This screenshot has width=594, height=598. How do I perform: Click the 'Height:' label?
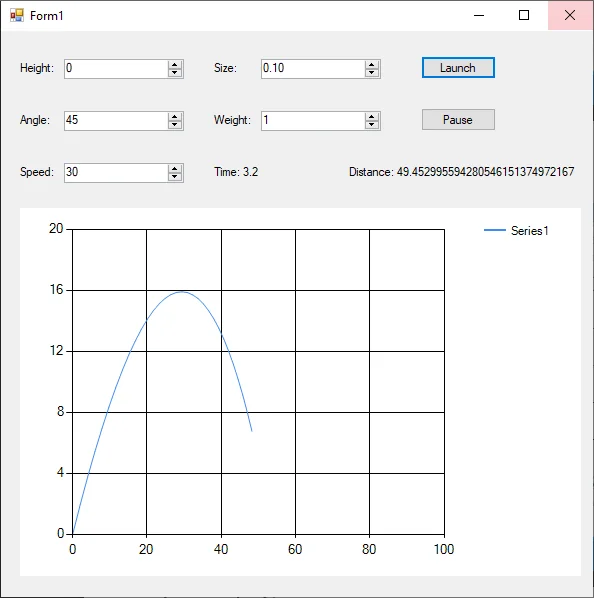click(37, 68)
